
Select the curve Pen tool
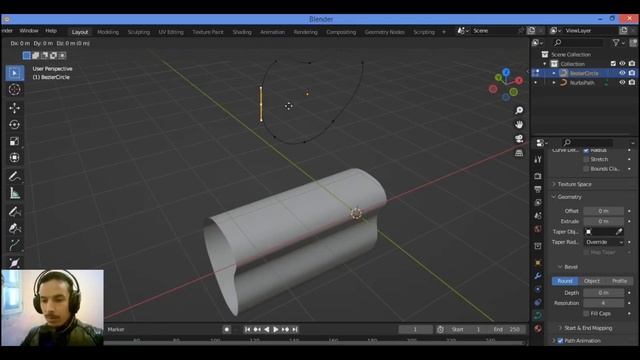[15, 228]
